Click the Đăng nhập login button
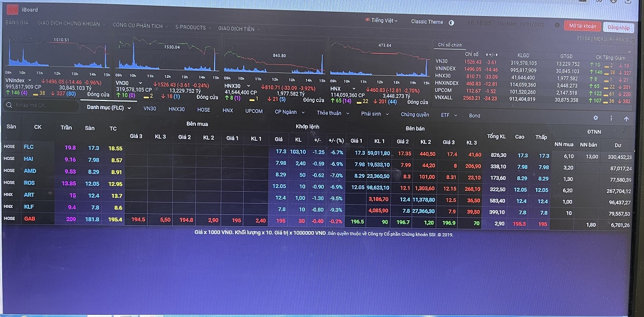The height and width of the screenshot is (317, 644). pos(618,27)
